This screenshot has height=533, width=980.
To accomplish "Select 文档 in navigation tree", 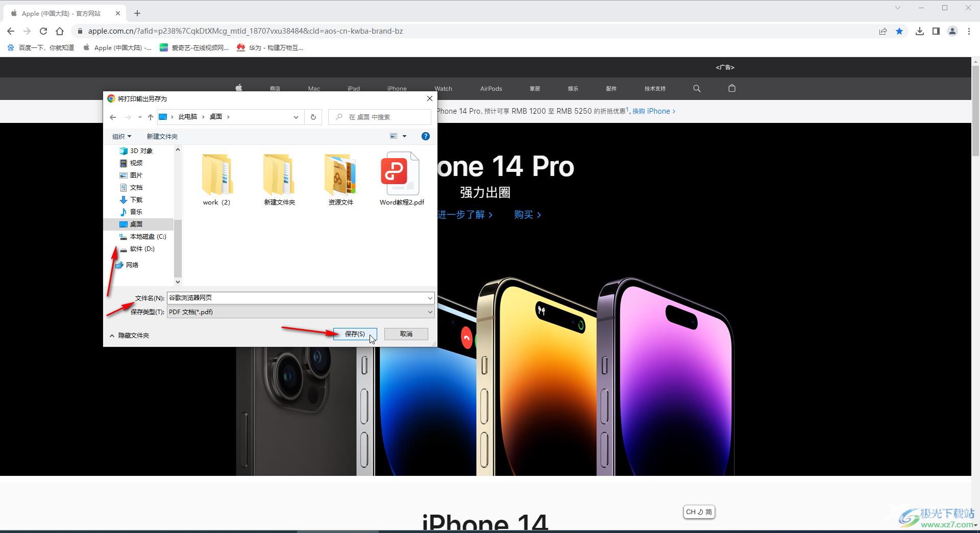I will pos(132,187).
